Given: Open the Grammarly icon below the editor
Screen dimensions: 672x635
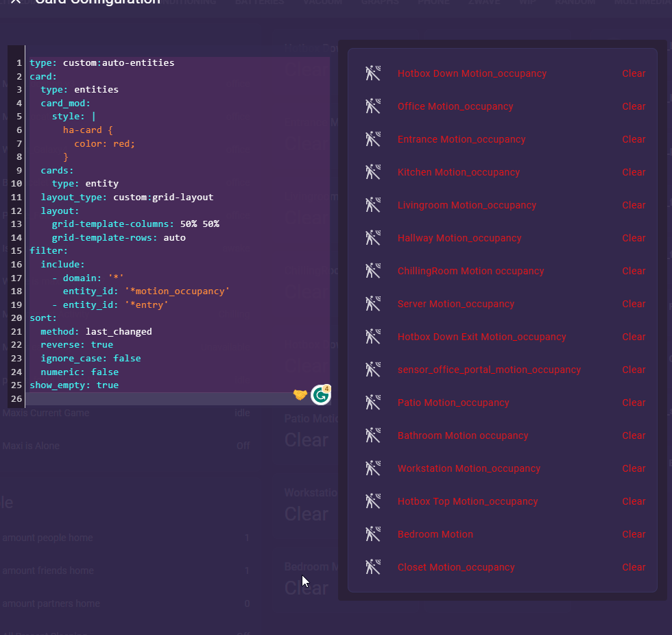Looking at the screenshot, I should 320,395.
